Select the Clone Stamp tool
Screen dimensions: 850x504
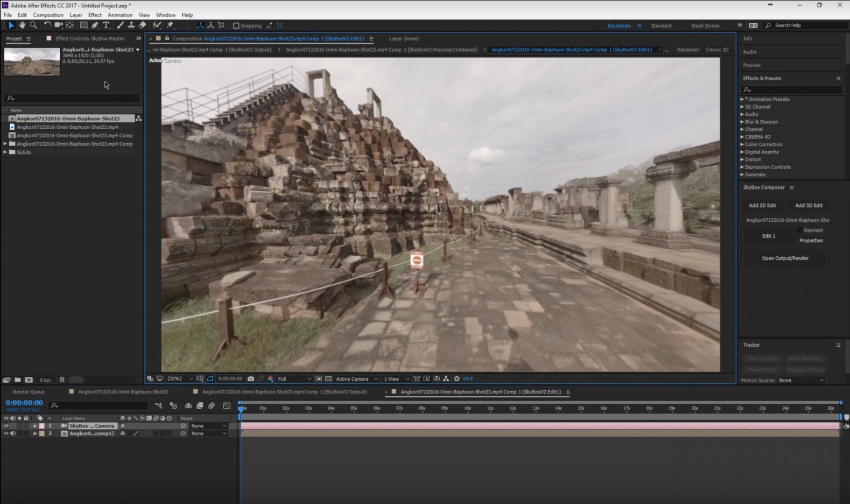[x=132, y=25]
